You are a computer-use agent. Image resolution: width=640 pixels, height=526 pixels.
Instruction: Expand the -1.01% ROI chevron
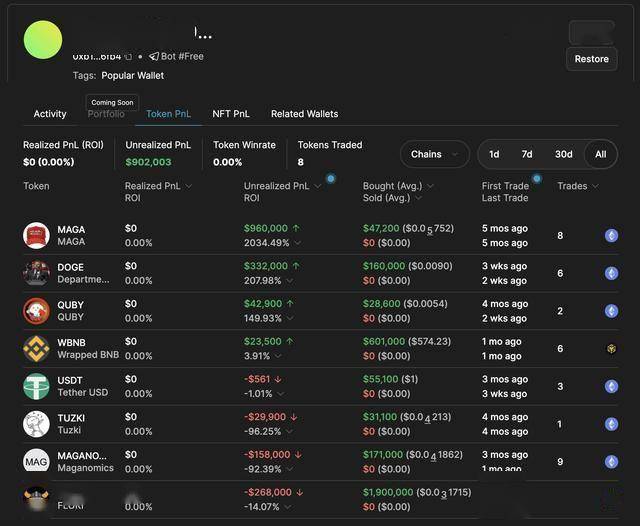(x=281, y=394)
